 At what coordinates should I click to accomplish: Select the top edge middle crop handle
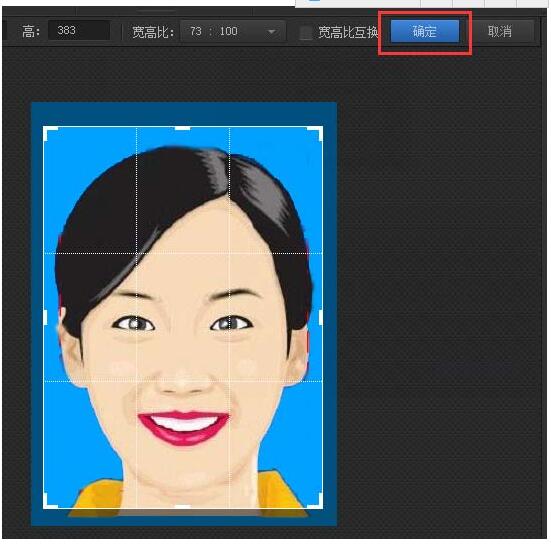coord(182,128)
